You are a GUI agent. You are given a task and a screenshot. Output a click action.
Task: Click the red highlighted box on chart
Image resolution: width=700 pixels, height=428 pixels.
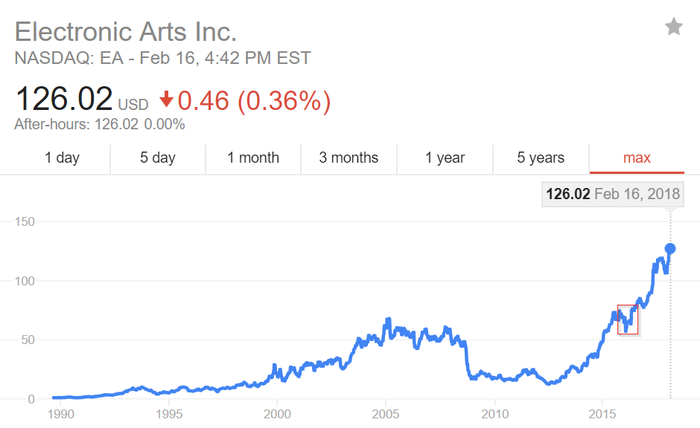pyautogui.click(x=628, y=319)
